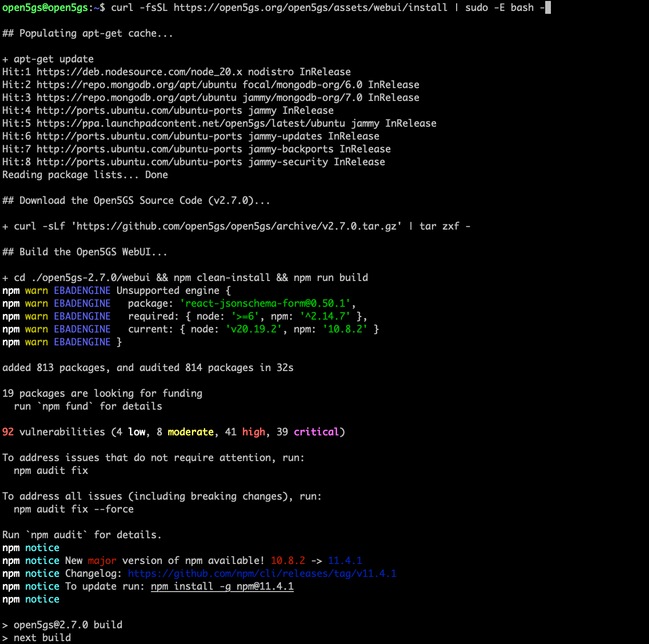Viewport: 649px width, 644px height.
Task: Click the ppa.launchpadcontent.net open5gs URL
Action: (x=191, y=123)
